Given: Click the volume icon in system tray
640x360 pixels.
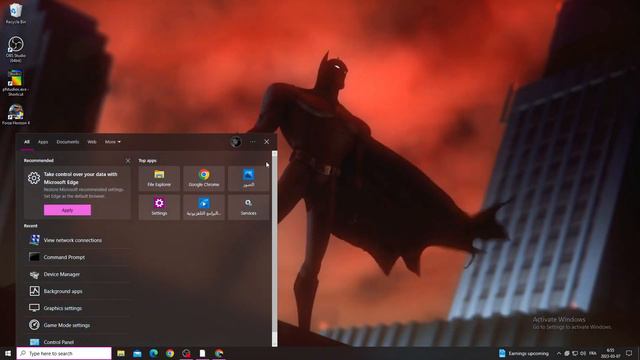Looking at the screenshot, I should click(583, 353).
